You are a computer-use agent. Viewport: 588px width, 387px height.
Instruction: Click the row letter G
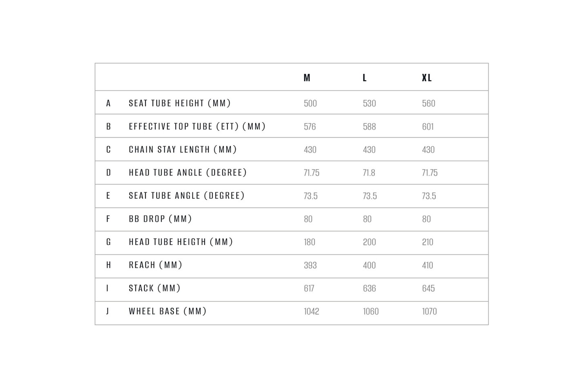(x=109, y=242)
